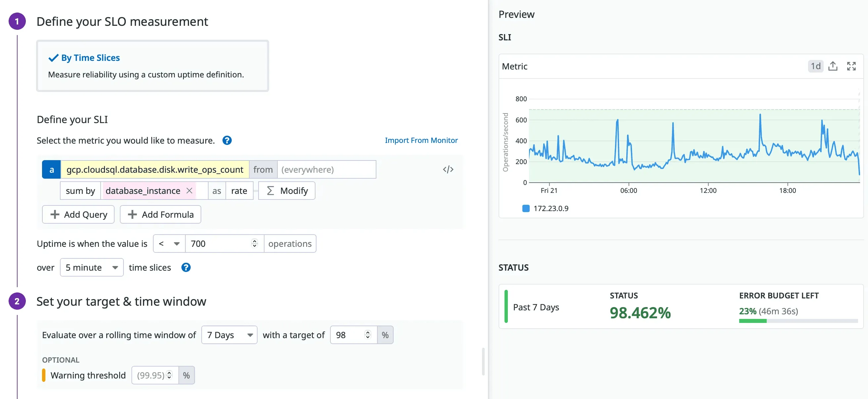Click the Add Query button
868x399 pixels.
coord(78,214)
